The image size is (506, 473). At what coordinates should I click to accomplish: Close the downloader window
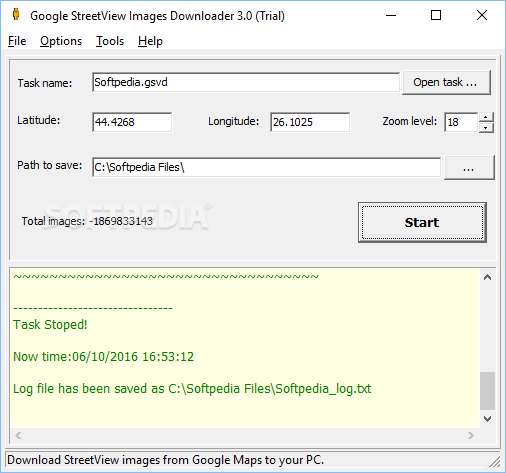point(482,15)
